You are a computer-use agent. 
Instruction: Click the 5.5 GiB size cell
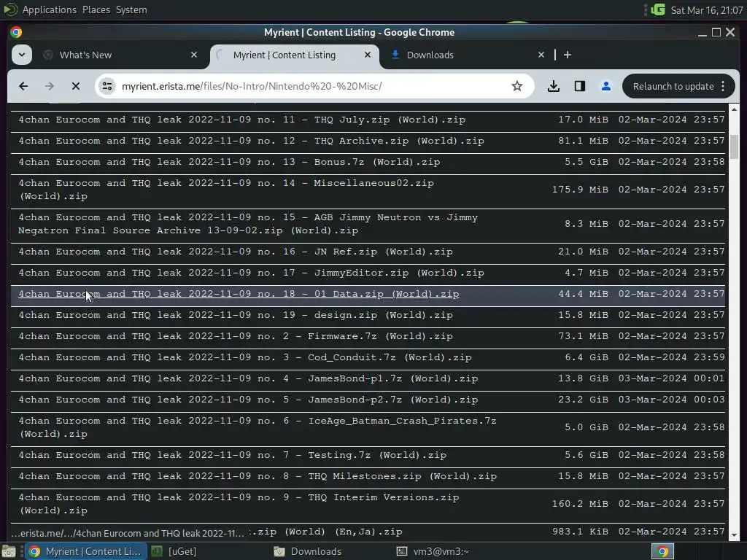pos(587,162)
